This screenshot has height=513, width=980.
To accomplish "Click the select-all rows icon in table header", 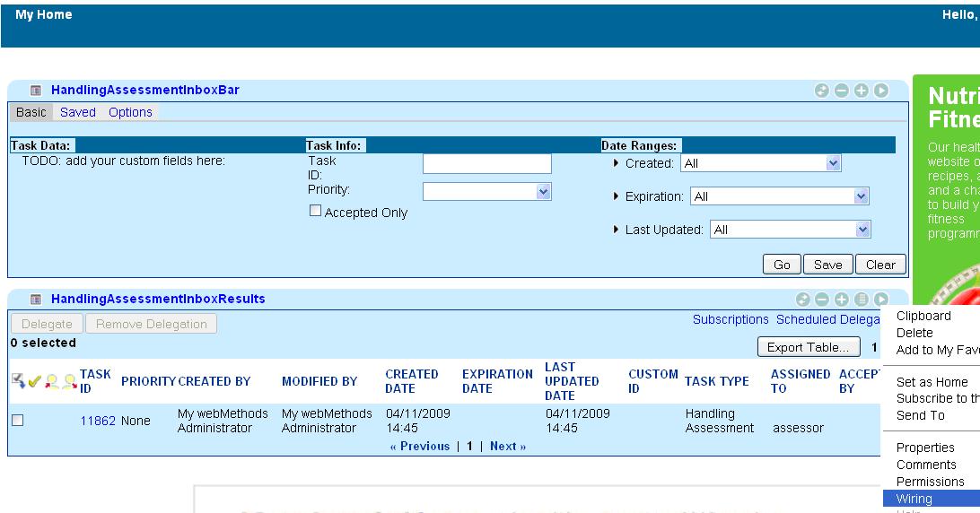I will click(x=18, y=380).
